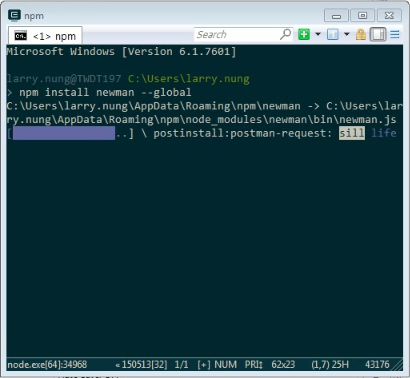Toggle the alternative mode panel icon

coord(378,34)
